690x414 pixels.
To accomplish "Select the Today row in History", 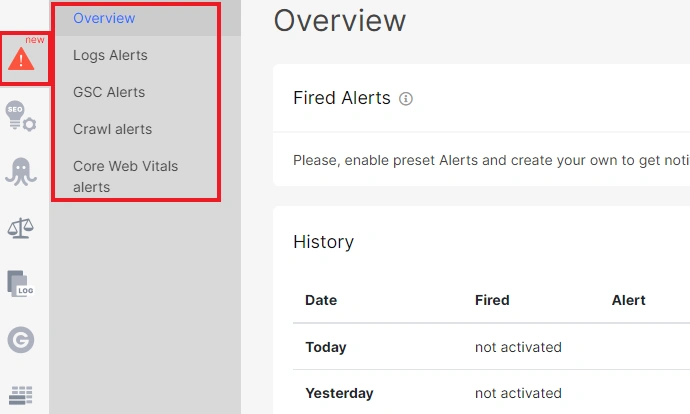I will click(326, 347).
